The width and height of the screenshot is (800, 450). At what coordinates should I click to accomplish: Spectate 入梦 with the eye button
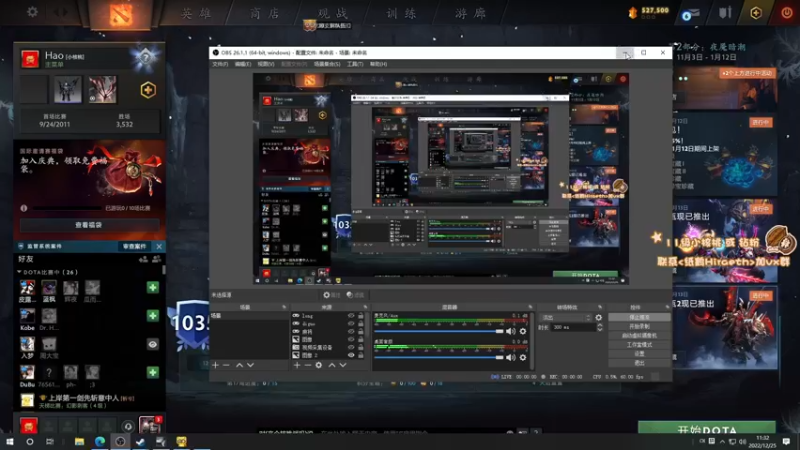[x=153, y=344]
